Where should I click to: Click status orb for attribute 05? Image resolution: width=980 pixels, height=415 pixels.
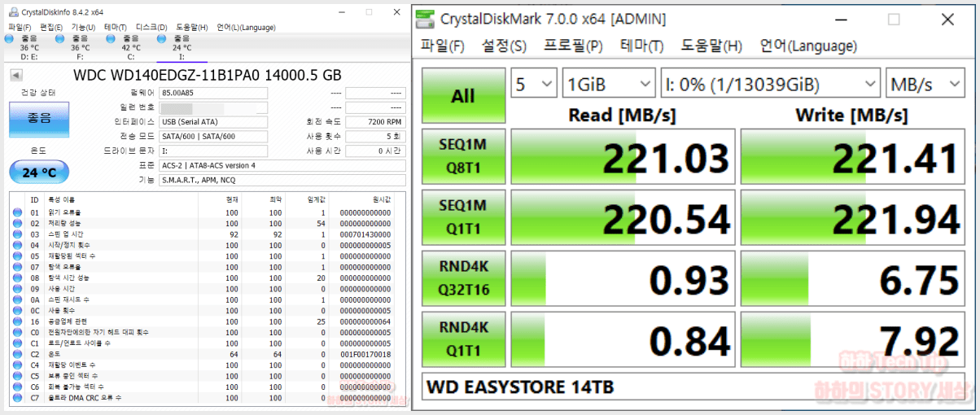tap(18, 256)
